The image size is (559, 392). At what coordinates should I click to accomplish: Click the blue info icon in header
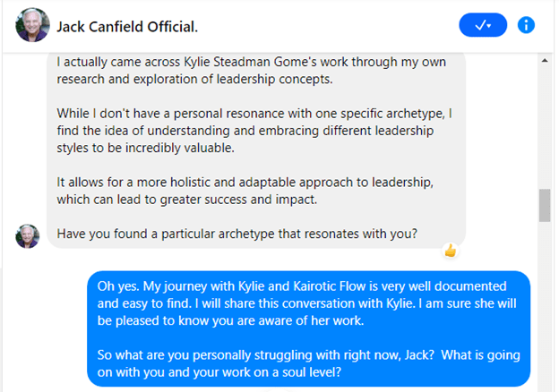[527, 25]
